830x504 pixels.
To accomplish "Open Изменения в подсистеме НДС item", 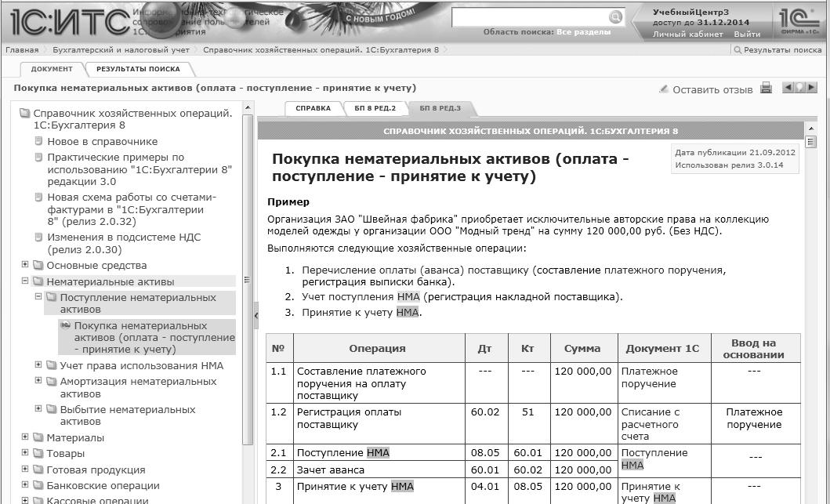I will coord(124,243).
